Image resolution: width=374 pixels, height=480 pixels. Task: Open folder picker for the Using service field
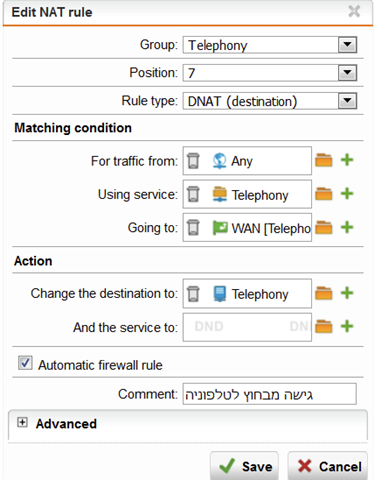324,194
